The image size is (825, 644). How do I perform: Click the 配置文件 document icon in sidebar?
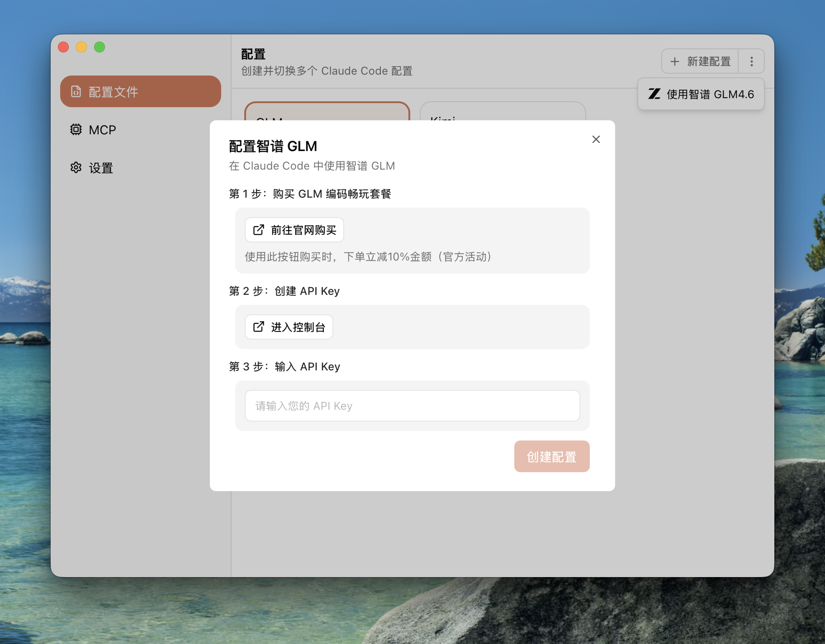pyautogui.click(x=76, y=92)
